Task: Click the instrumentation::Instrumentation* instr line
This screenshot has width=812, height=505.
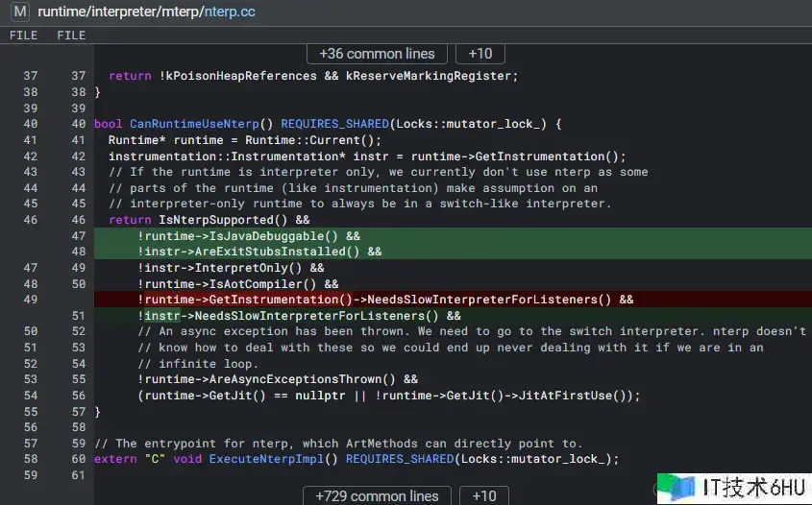Action: point(367,156)
